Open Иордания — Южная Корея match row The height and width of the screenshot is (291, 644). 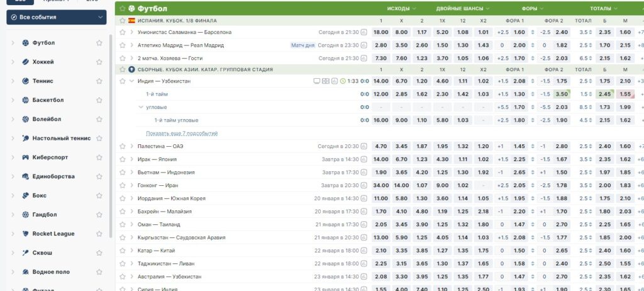pos(172,198)
